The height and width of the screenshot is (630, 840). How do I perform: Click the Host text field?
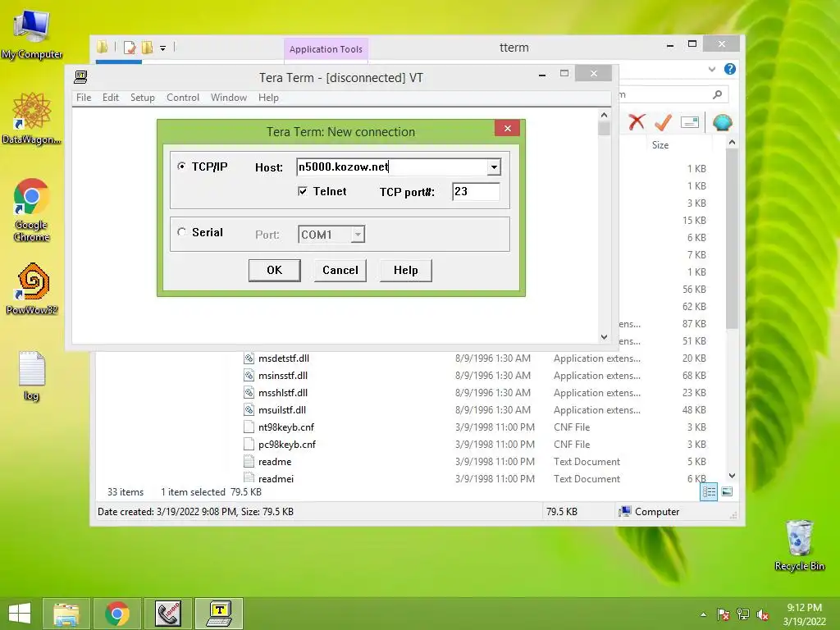click(x=392, y=167)
